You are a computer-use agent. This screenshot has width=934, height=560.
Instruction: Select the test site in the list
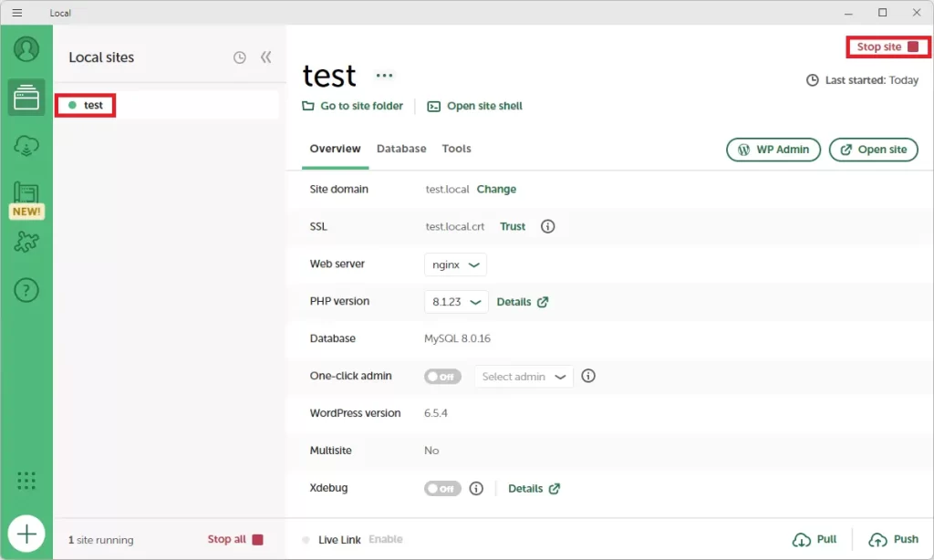point(93,106)
